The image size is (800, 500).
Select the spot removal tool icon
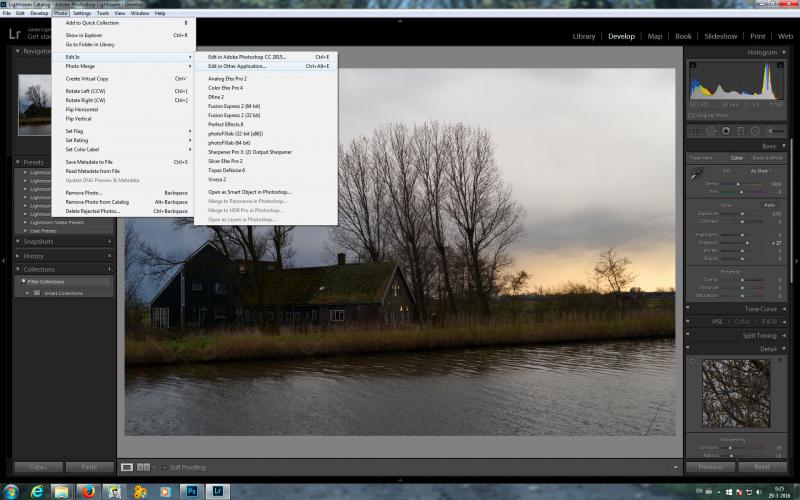711,131
